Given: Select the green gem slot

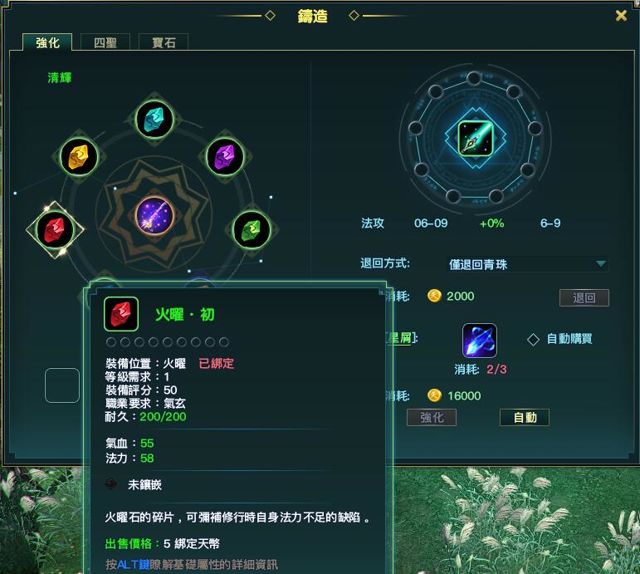Looking at the screenshot, I should (252, 230).
